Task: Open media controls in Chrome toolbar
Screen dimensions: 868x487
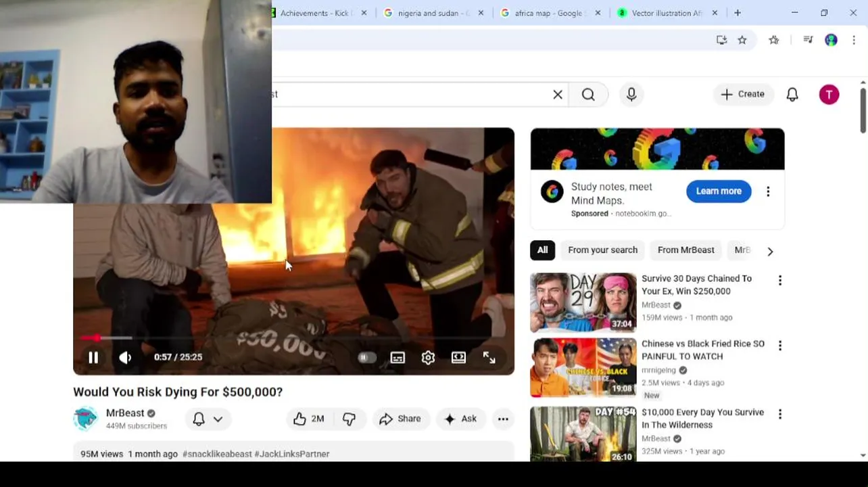Action: click(808, 40)
